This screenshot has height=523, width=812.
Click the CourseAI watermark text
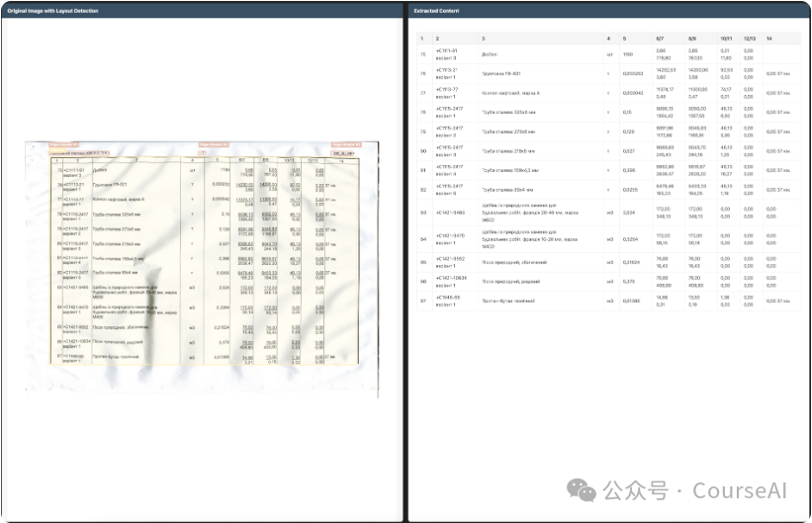(740, 490)
